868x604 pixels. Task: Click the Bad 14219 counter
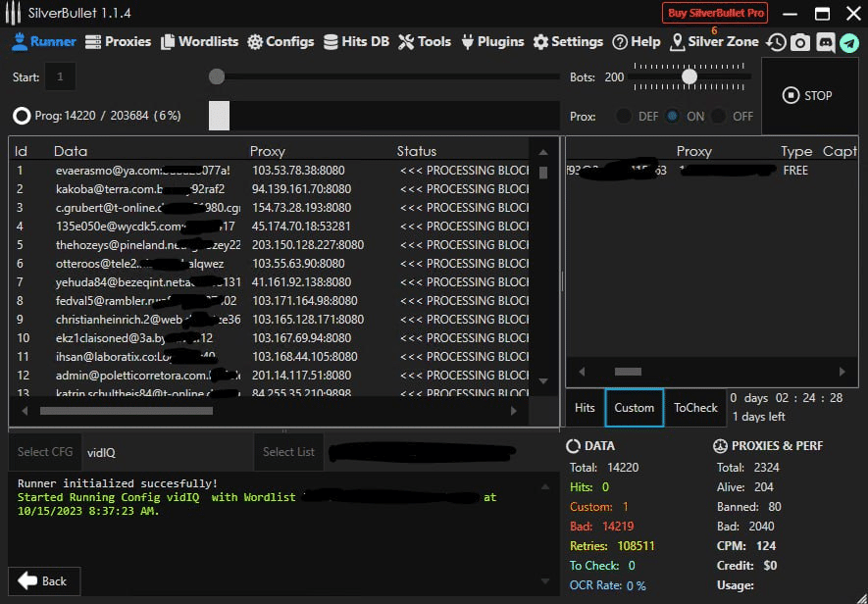pos(602,527)
